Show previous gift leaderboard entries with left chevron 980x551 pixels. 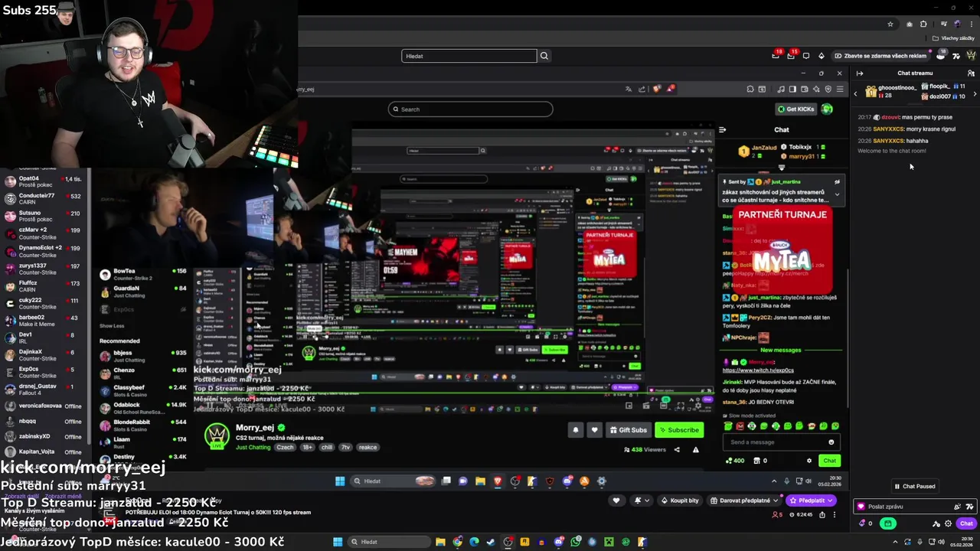856,93
